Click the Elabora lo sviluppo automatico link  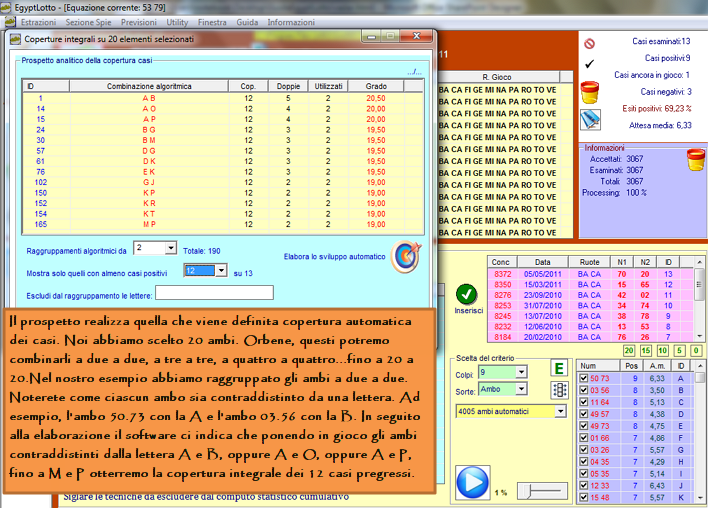pyautogui.click(x=334, y=256)
